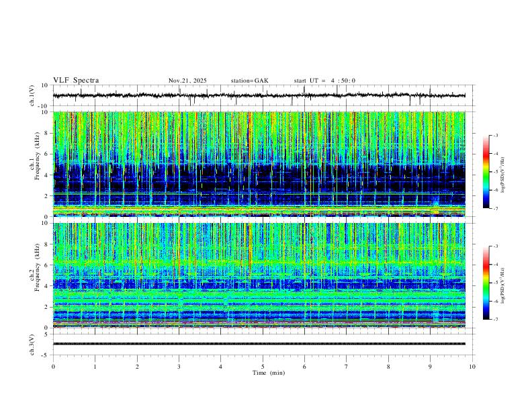The image size is (532, 411).
Task: Click the "10" tick at time axis end
Action: click(x=472, y=367)
